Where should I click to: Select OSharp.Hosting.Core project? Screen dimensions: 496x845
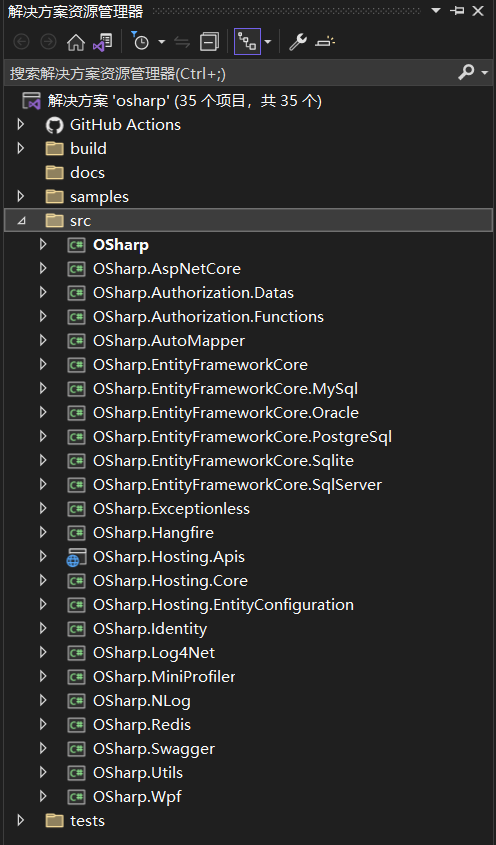170,580
